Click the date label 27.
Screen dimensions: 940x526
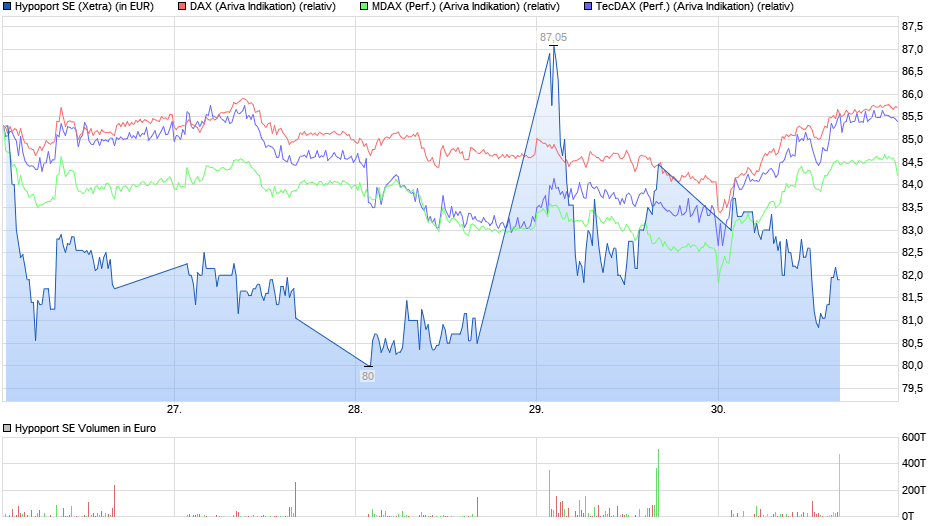tap(174, 409)
